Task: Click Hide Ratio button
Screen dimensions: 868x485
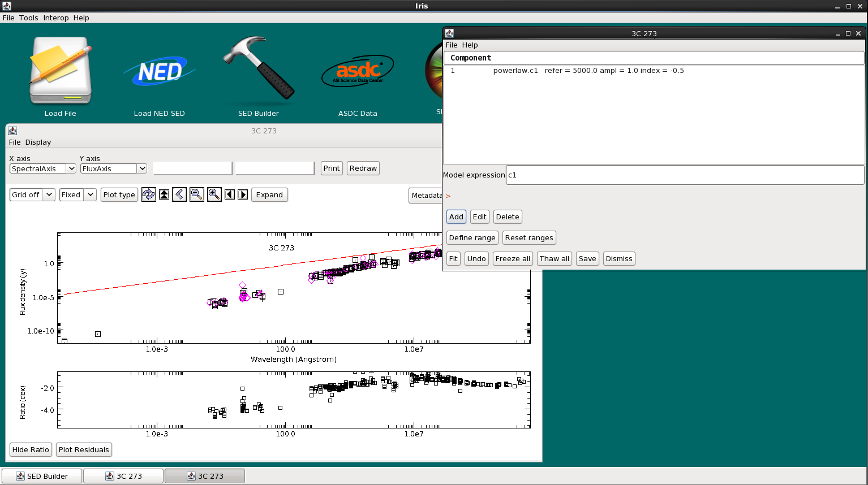Action: pyautogui.click(x=31, y=449)
